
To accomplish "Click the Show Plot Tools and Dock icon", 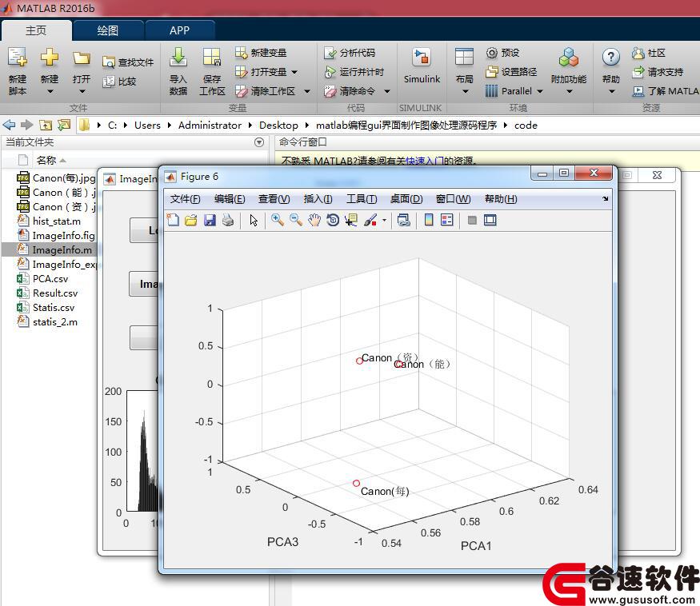I will pos(490,220).
